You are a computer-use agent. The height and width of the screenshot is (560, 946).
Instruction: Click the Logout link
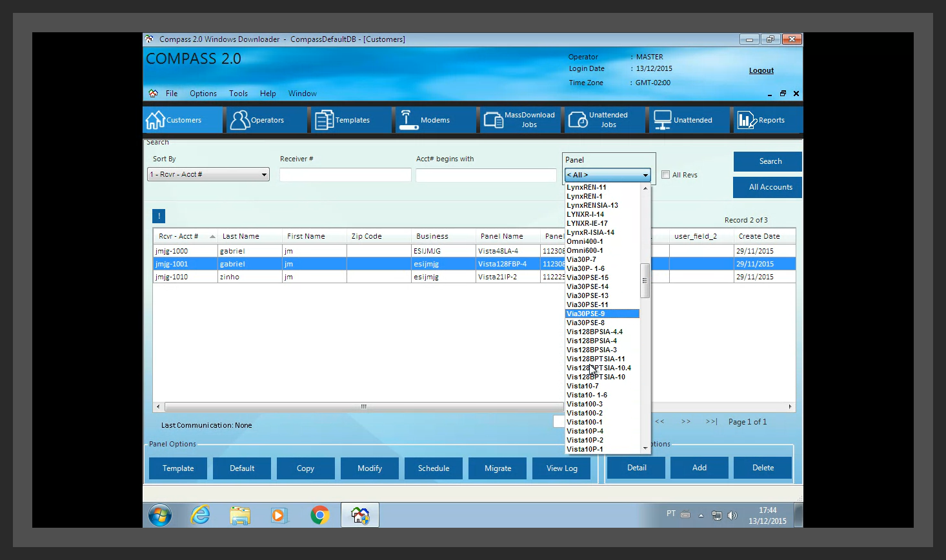[x=761, y=70]
